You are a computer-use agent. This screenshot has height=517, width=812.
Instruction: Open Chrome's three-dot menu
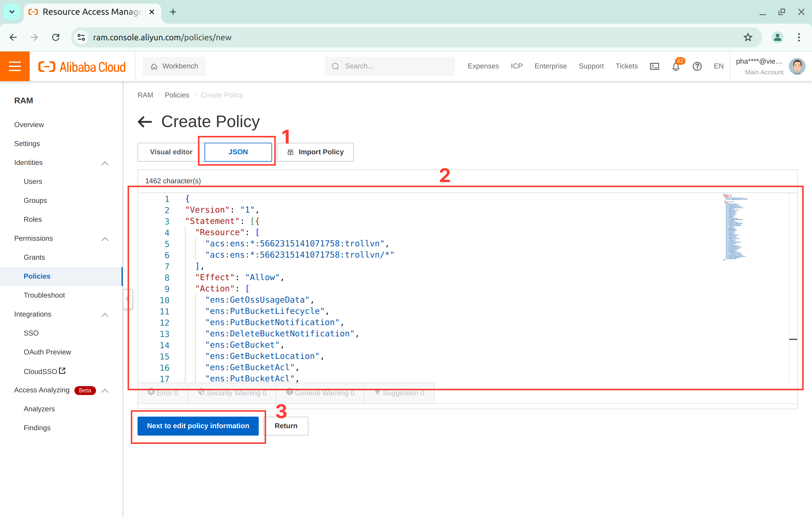798,37
